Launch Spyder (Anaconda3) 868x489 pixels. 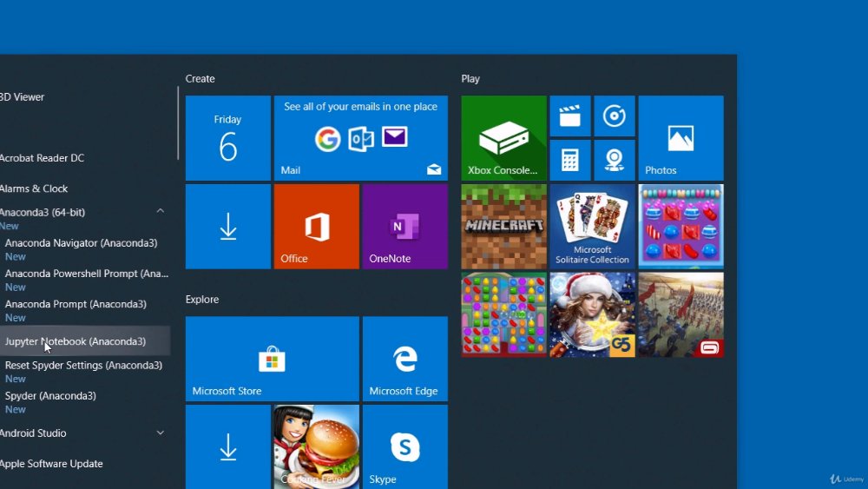(x=85, y=401)
